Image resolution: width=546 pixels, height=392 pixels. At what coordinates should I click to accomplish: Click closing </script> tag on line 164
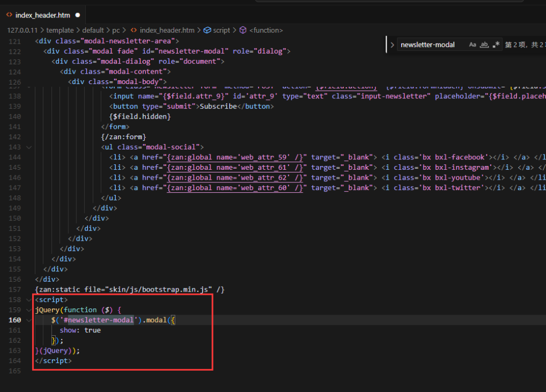click(54, 361)
